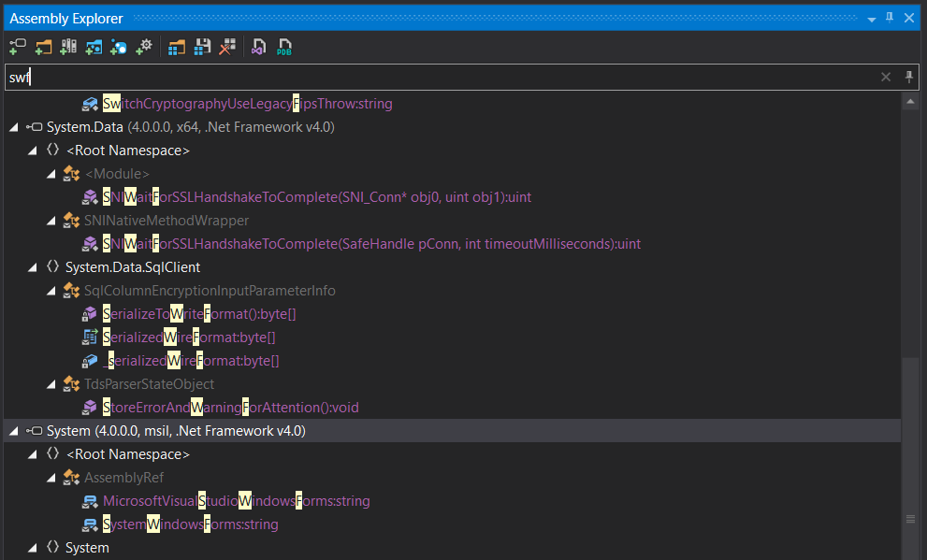This screenshot has height=560, width=927.
Task: Generate PDB for the assembly
Action: coord(284,47)
